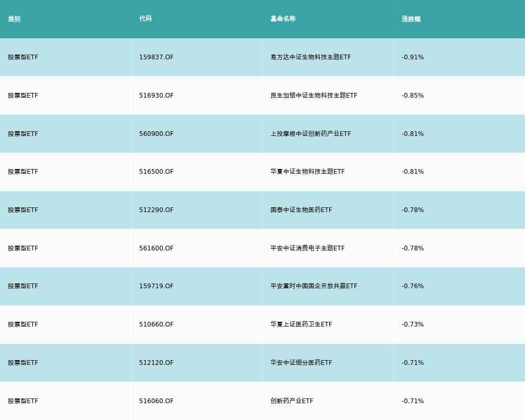Screen dimensions: 525x420
Task: Select fund code 510660.OF
Action: (156, 324)
